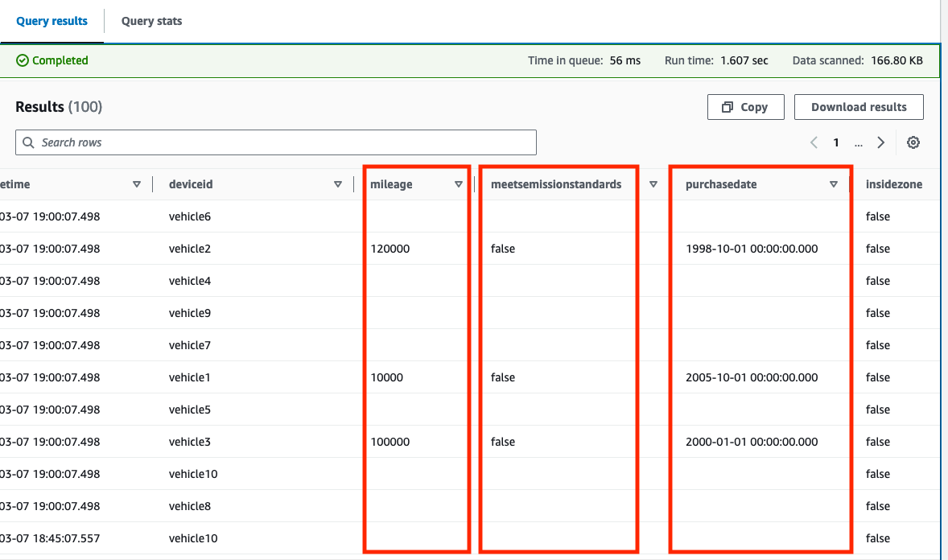948x560 pixels.
Task: Open the meetsemissionstandards column filter icon
Action: 653,183
